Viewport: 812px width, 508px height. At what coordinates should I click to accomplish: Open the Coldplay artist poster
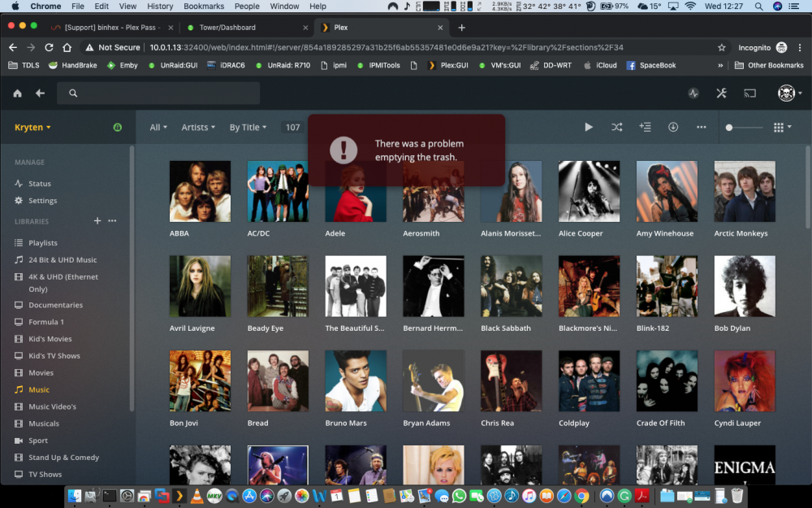click(x=589, y=381)
